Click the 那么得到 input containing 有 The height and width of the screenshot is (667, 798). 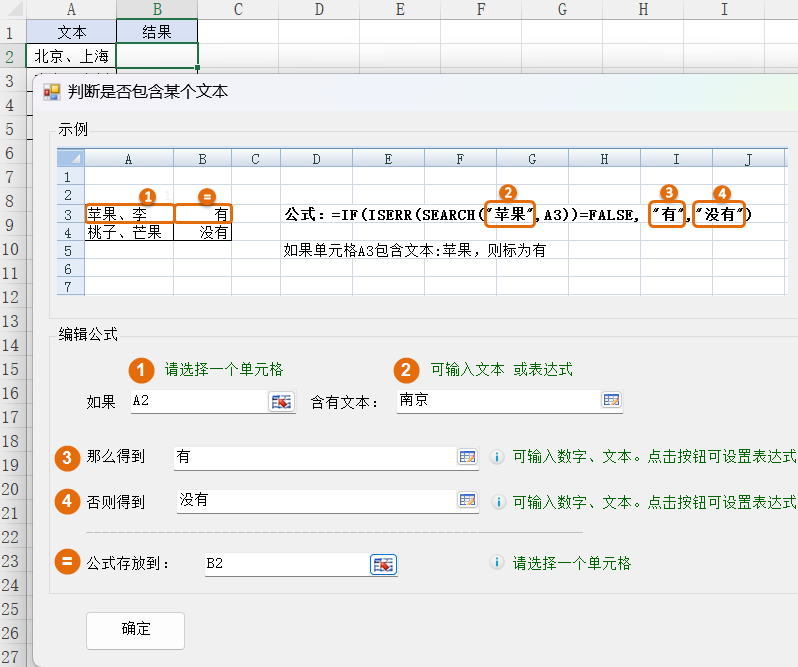(313, 457)
